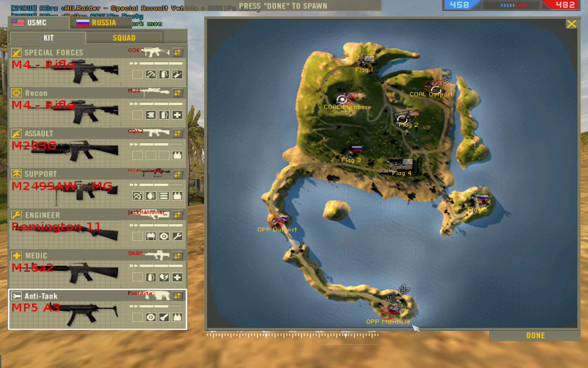Click the OPP Mainbase flag marker

(x=393, y=310)
